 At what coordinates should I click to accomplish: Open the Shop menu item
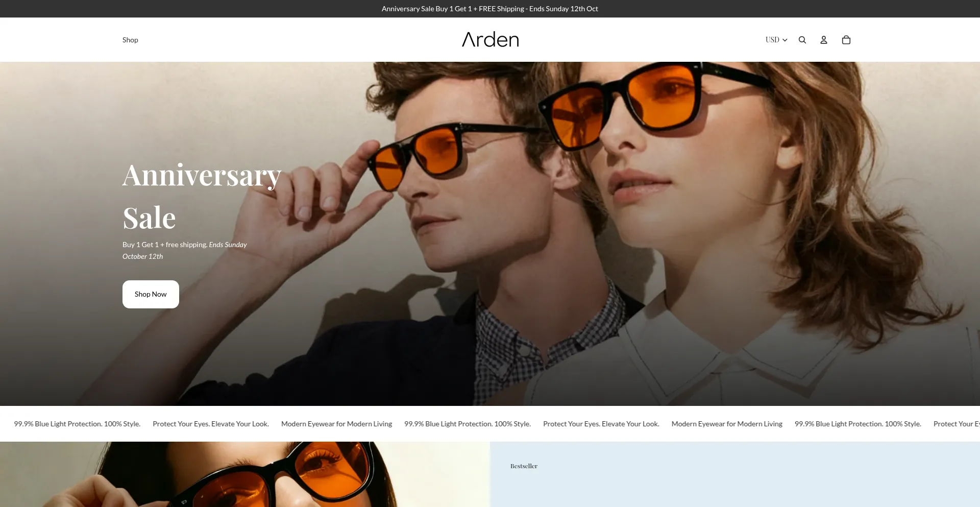click(x=130, y=40)
